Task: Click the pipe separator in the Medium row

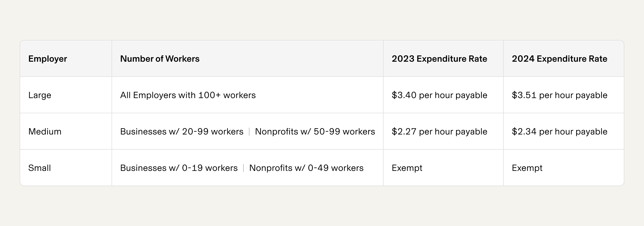Action: click(249, 132)
